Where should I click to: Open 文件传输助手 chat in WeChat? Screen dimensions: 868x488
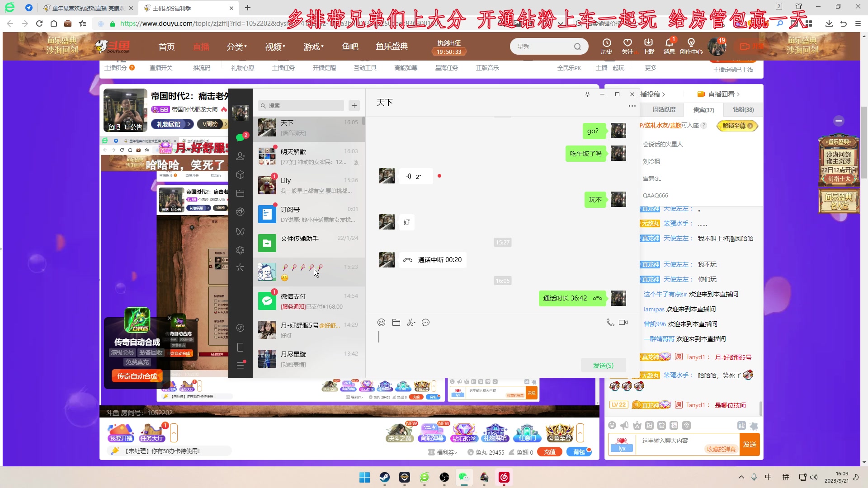[309, 243]
